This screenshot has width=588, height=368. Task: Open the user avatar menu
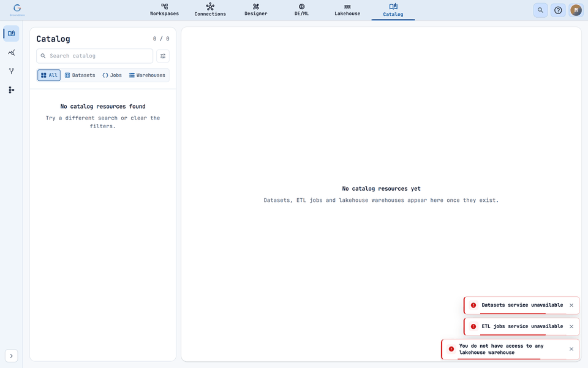576,10
